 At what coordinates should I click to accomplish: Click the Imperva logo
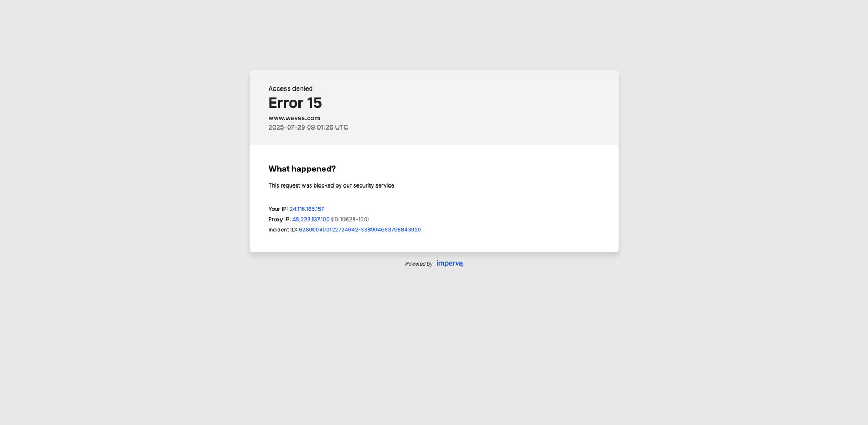[449, 263]
